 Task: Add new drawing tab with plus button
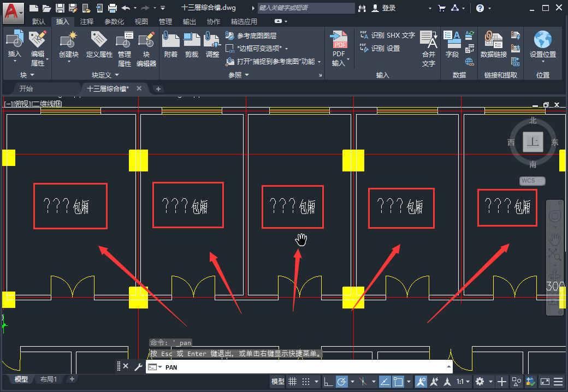158,88
